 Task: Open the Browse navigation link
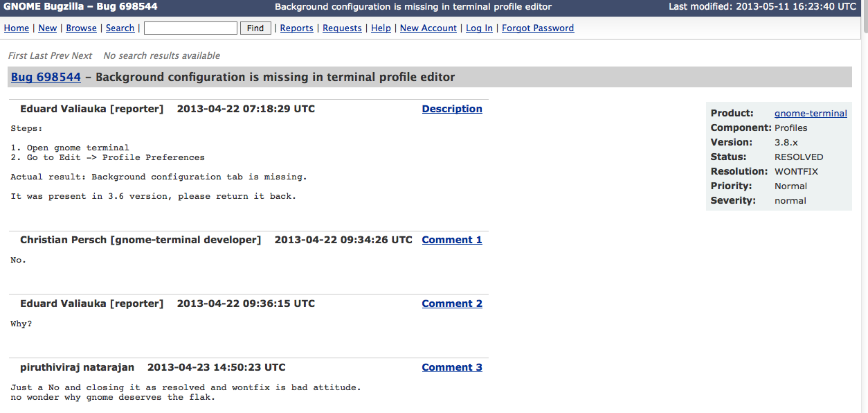(81, 28)
